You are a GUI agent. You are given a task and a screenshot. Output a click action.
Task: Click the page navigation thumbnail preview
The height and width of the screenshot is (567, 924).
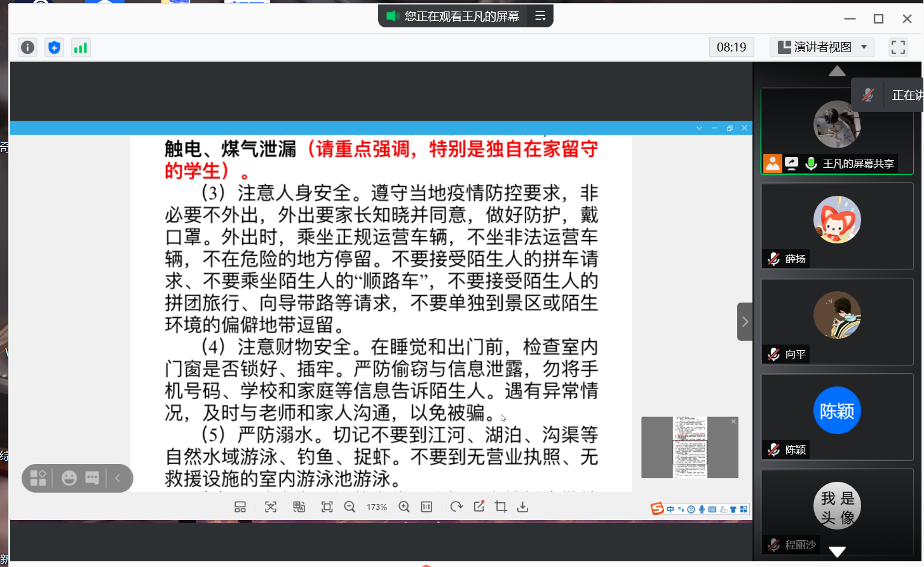690,447
